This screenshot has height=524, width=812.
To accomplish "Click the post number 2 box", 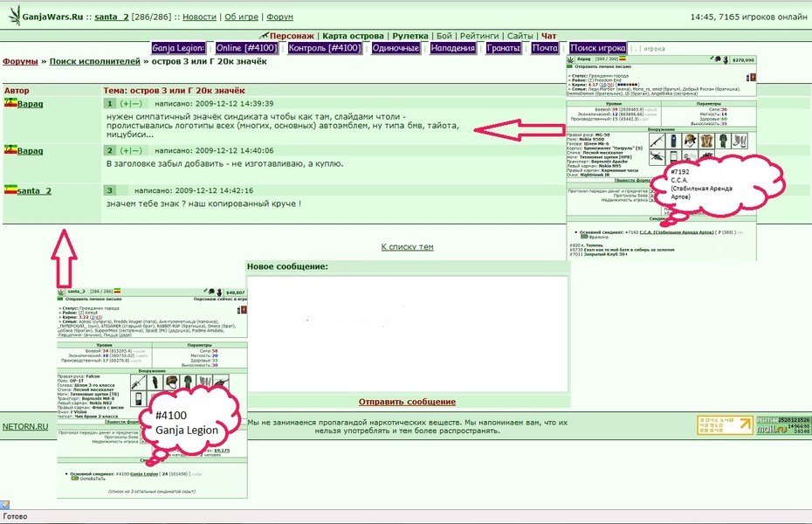I will click(109, 151).
